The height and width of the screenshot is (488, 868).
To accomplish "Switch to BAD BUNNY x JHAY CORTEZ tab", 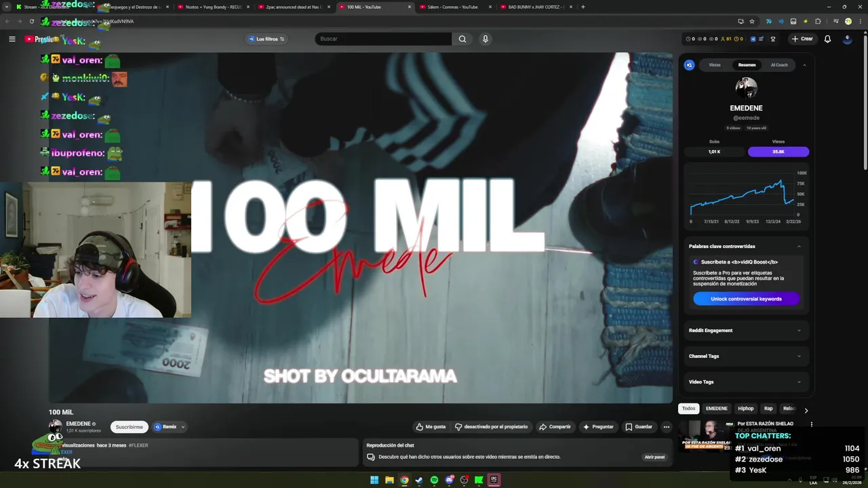I will (536, 7).
